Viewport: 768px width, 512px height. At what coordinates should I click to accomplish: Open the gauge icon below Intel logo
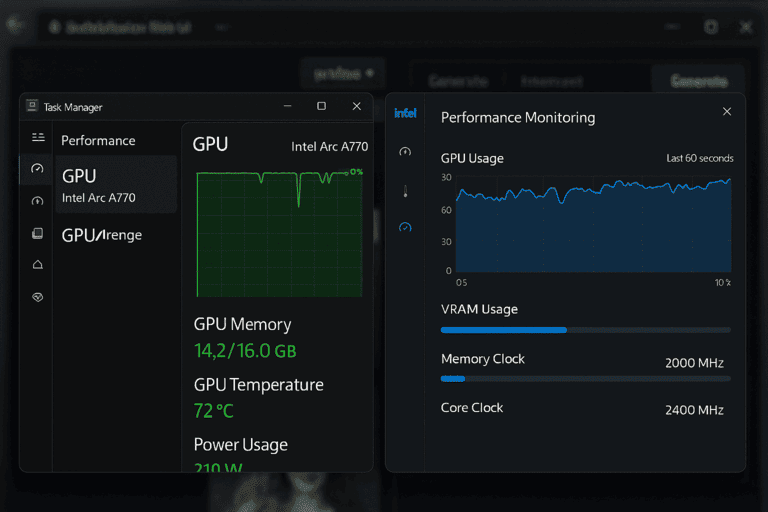pyautogui.click(x=405, y=151)
